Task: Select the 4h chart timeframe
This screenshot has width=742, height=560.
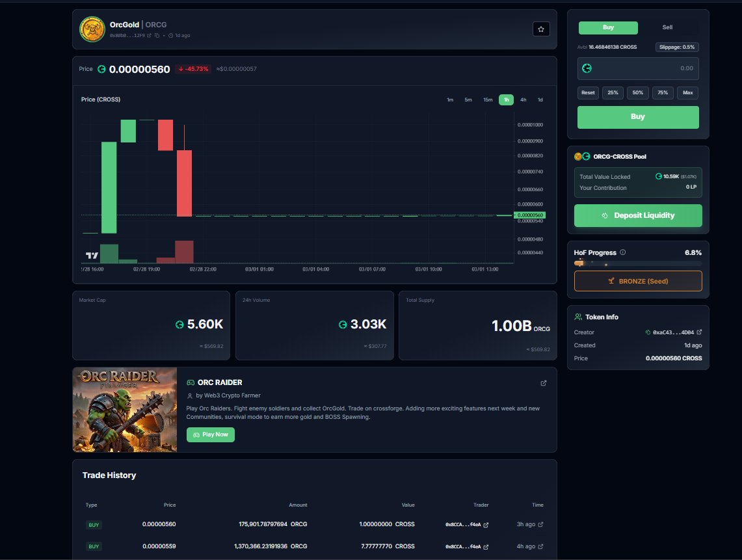Action: pos(523,100)
